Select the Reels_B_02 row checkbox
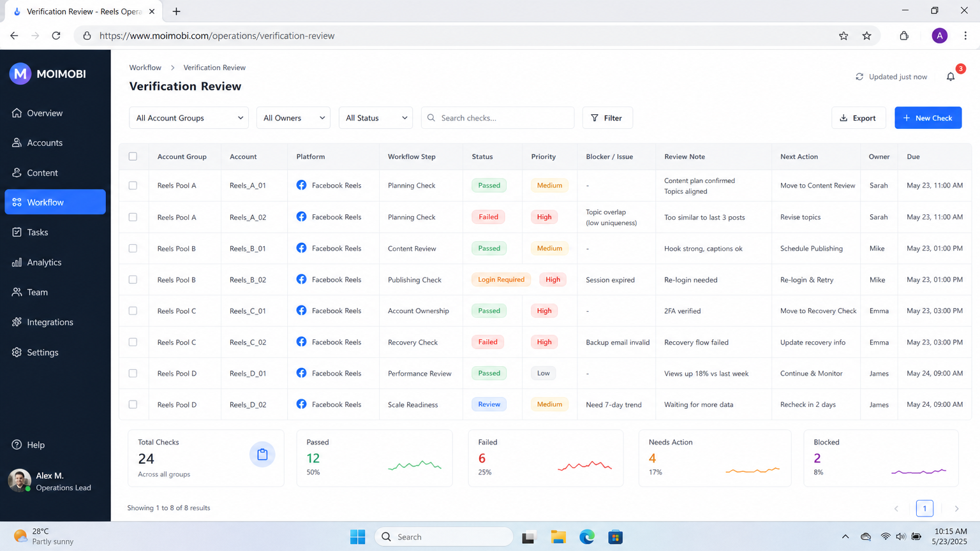The width and height of the screenshot is (980, 551). tap(133, 279)
